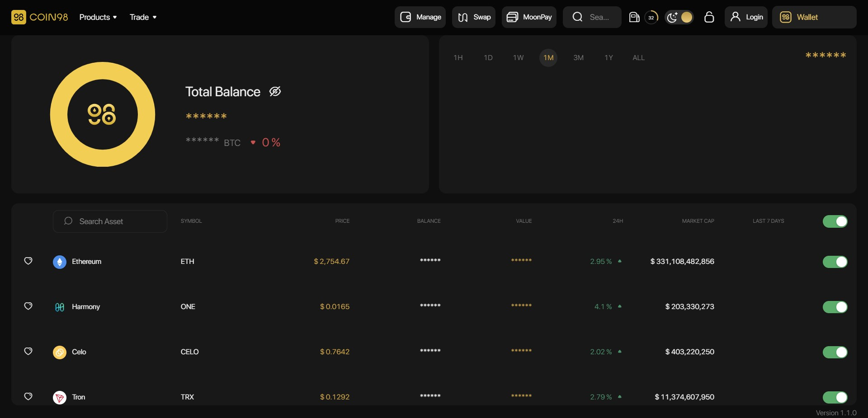This screenshot has width=868, height=418.
Task: Favorite Ethereum with its heart icon
Action: click(28, 261)
